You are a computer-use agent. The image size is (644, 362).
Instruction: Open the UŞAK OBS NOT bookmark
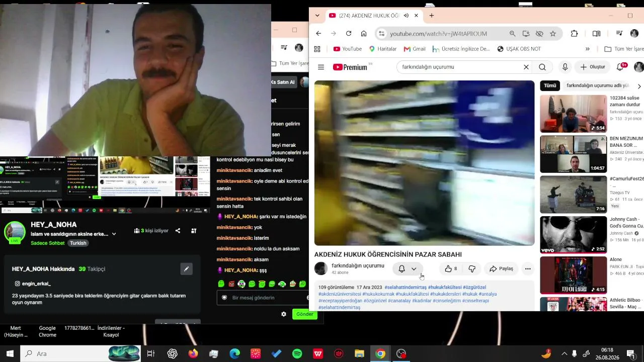(519, 49)
